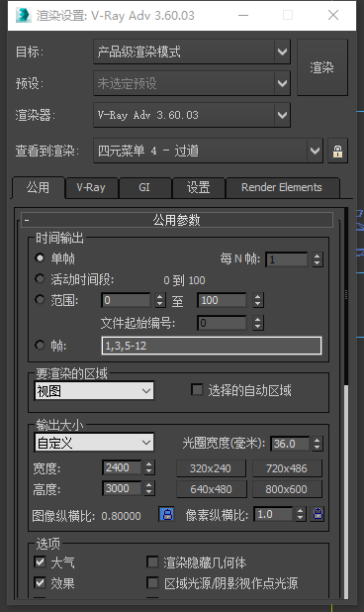Click the 3ds Max application icon in the title bar

[23, 15]
